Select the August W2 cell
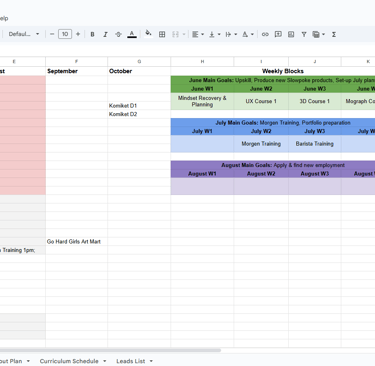 tap(261, 174)
